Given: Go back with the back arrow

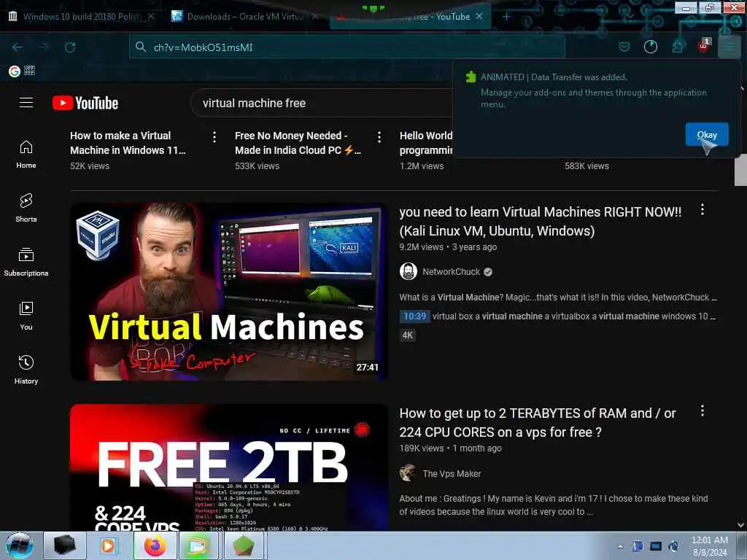Looking at the screenshot, I should [x=18, y=47].
